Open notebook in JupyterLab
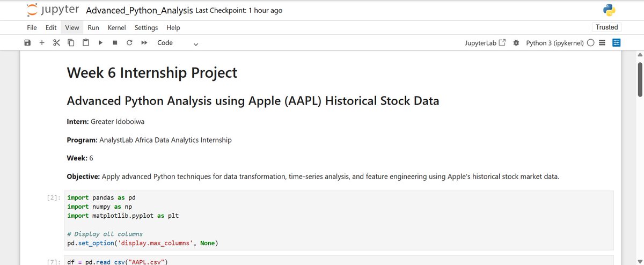The width and height of the screenshot is (644, 265). 485,42
